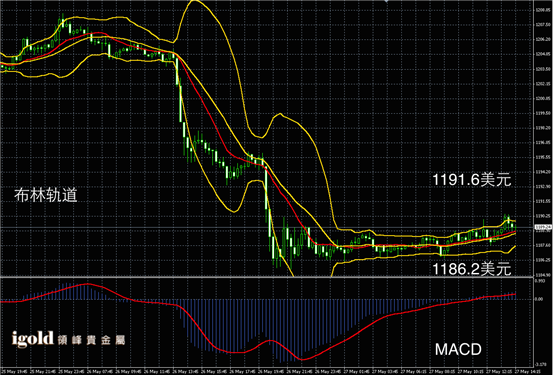Select the 布林轨道 chart label
The height and width of the screenshot is (375, 553).
(46, 195)
